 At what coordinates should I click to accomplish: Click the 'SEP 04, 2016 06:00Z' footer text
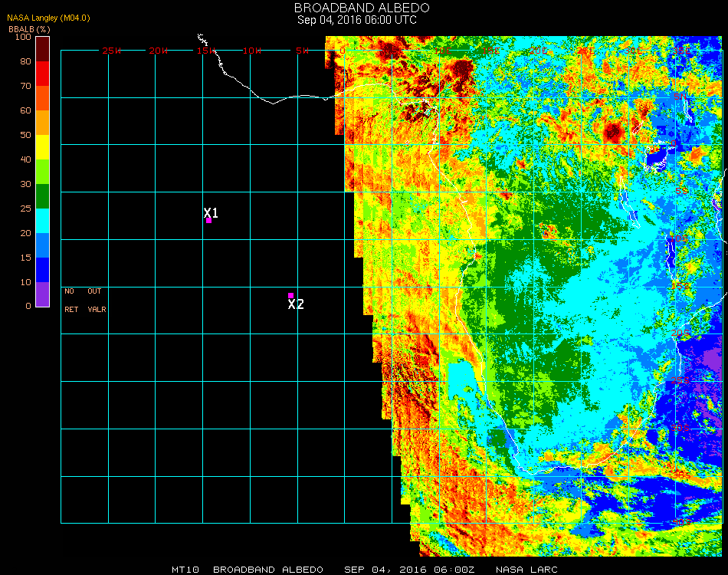click(x=409, y=570)
